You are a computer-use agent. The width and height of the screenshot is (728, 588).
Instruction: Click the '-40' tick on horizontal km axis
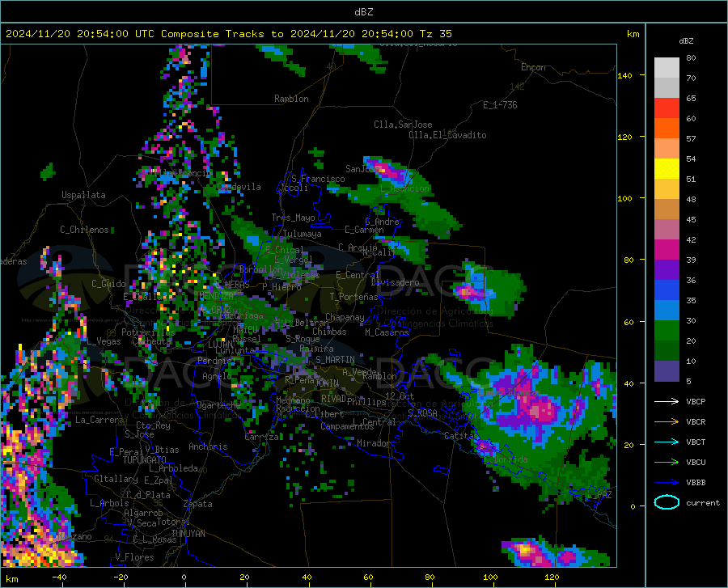point(59,577)
